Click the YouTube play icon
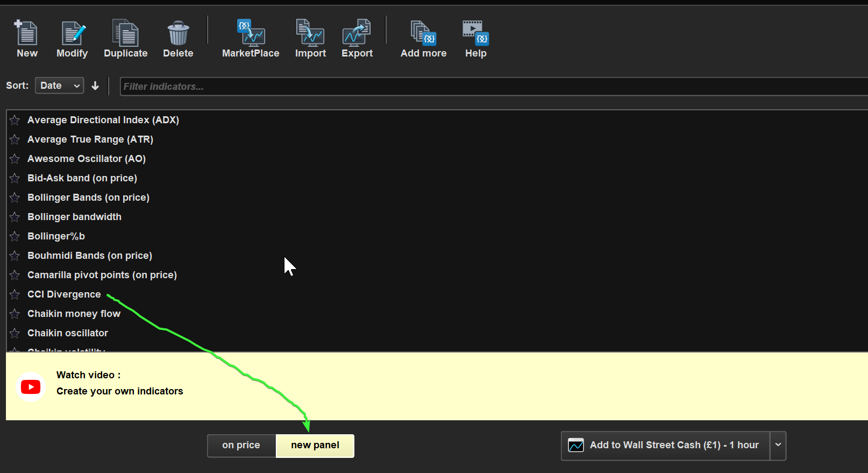Screen dimensions: 868x473 coord(31,387)
